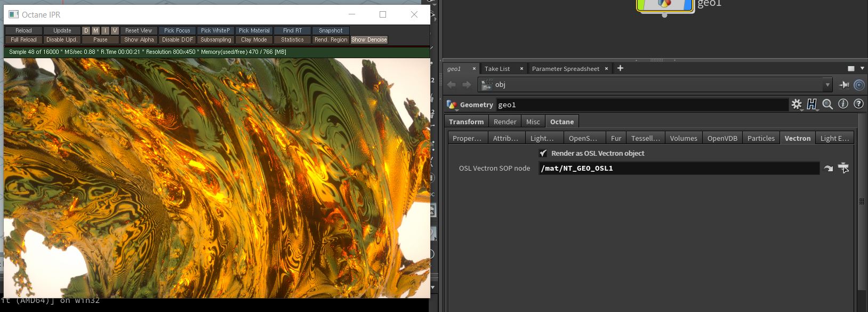Open the node info icon
This screenshot has width=868, height=312.
tap(843, 104)
